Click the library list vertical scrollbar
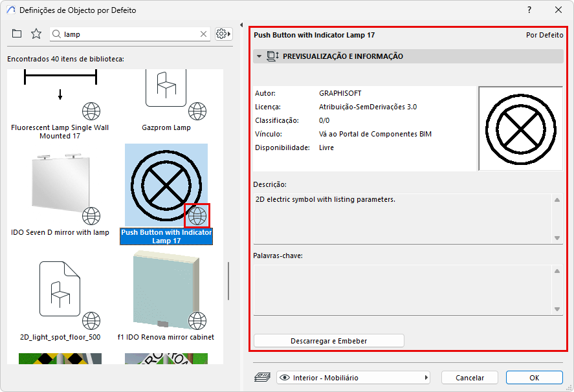Viewport: 574px width, 392px height. [x=228, y=281]
